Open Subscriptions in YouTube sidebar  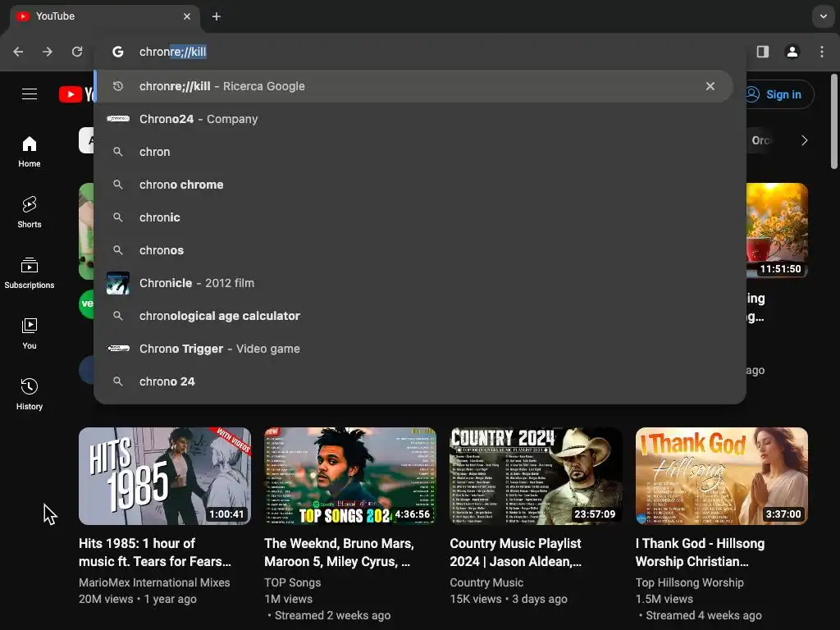point(30,273)
